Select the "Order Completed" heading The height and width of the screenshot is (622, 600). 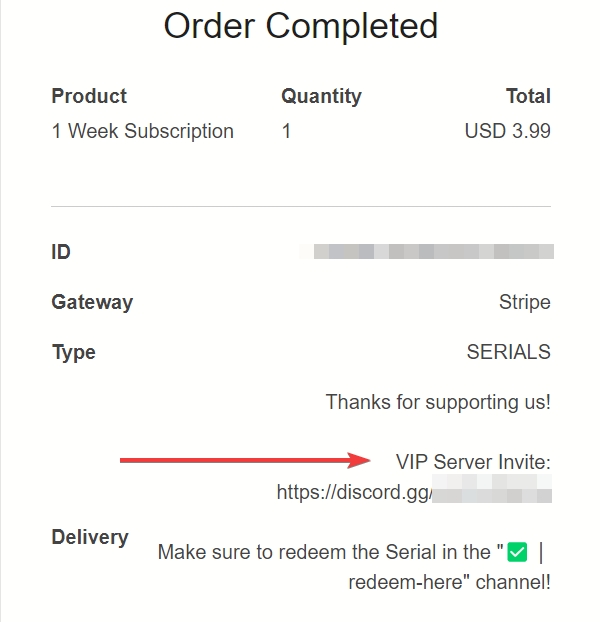[x=300, y=25]
